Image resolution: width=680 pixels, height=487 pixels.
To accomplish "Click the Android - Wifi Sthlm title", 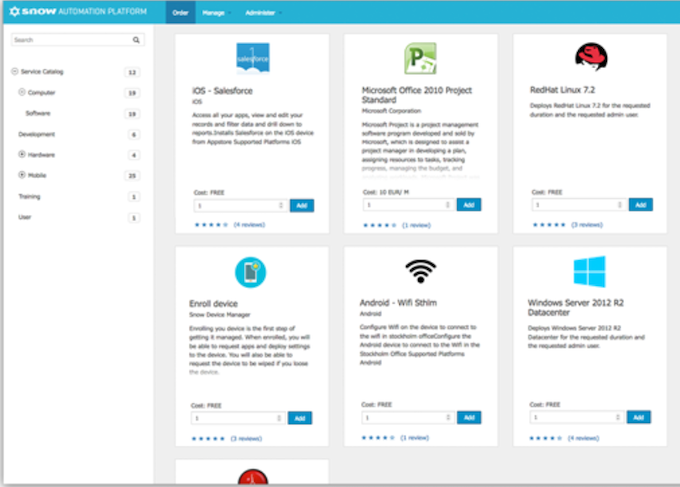I will pyautogui.click(x=398, y=303).
